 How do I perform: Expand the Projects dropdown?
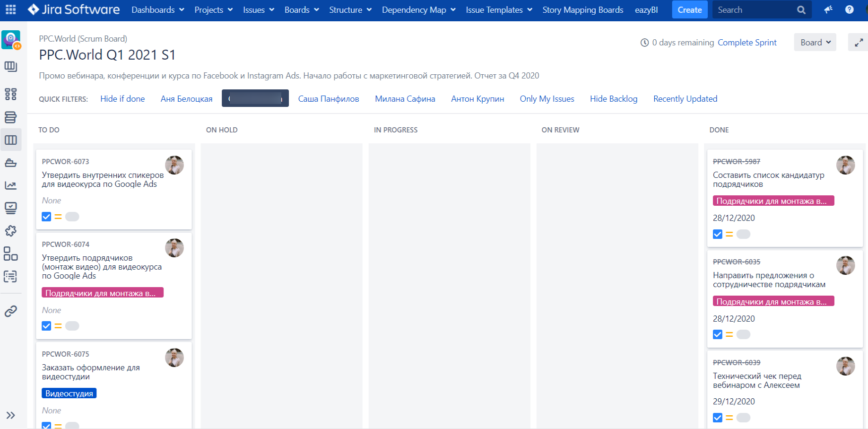point(214,10)
